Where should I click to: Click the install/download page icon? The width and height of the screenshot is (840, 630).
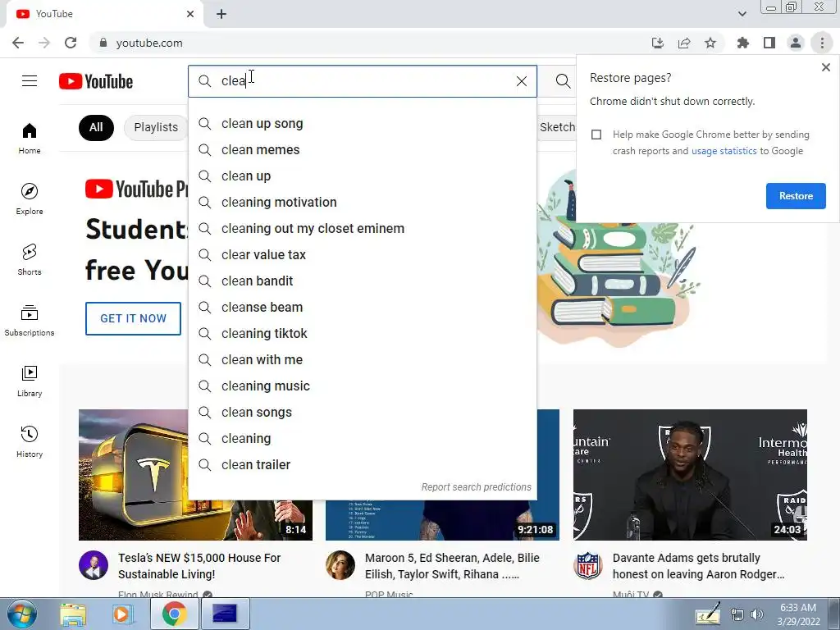click(x=658, y=43)
